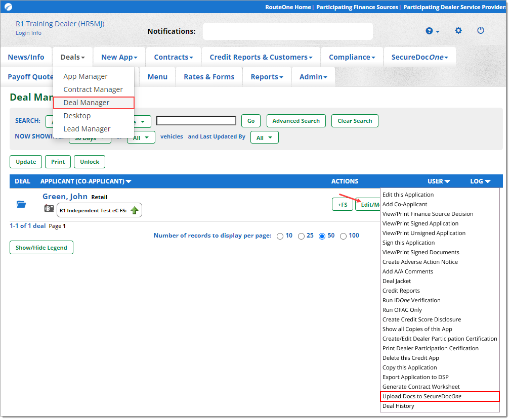Select View/Print Signed Documents

422,253
